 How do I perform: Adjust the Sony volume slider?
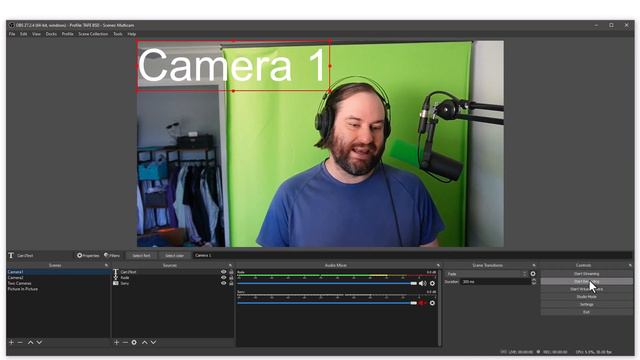327,303
